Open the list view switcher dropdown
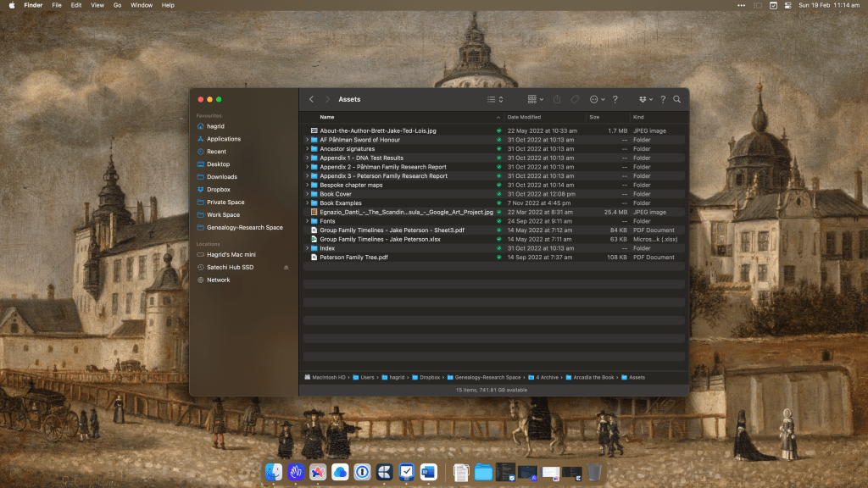868x488 pixels. 495,99
